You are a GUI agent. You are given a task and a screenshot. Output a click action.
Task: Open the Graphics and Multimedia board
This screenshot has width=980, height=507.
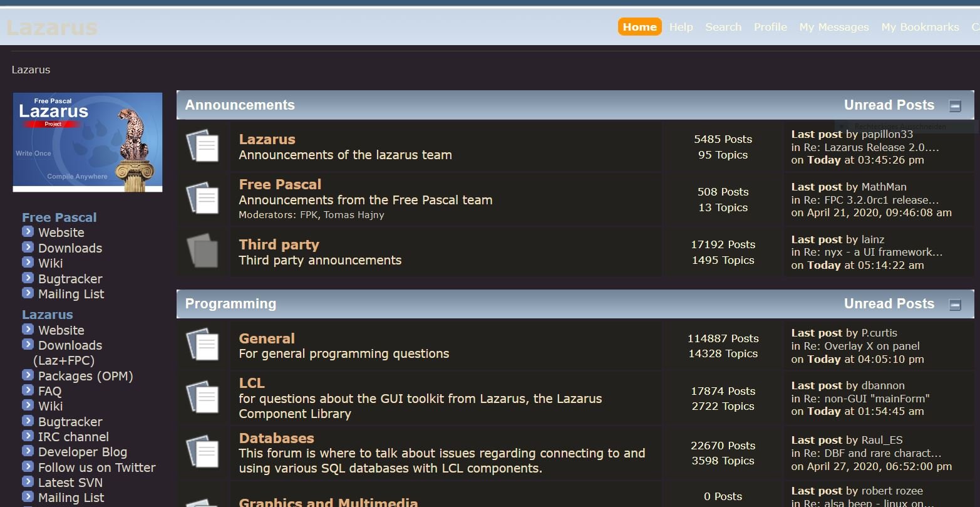point(328,502)
